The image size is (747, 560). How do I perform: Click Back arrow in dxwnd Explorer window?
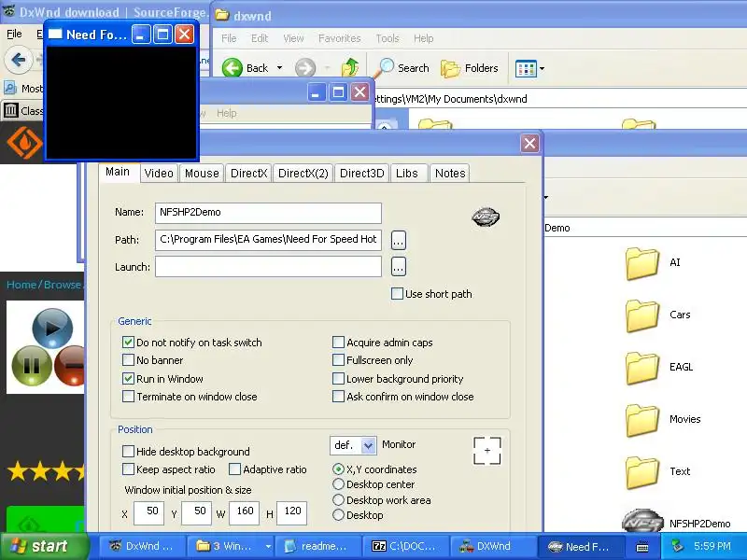pos(232,68)
